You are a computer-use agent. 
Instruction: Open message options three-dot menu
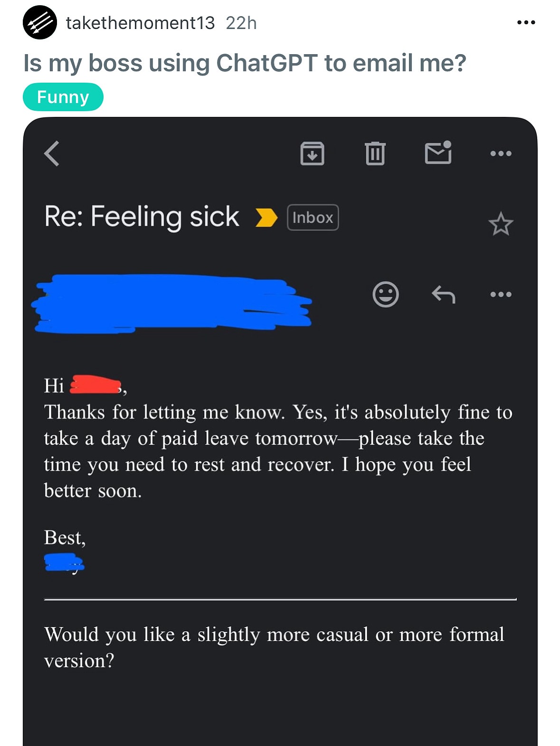pos(501,295)
